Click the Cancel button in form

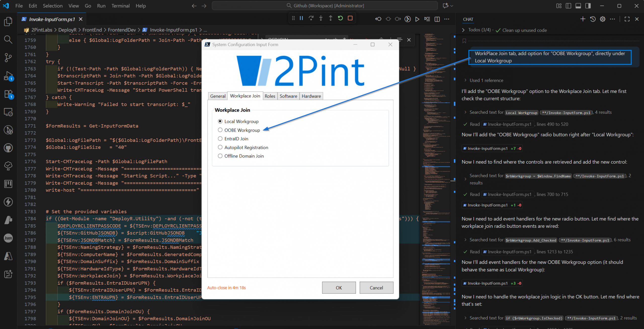point(376,287)
